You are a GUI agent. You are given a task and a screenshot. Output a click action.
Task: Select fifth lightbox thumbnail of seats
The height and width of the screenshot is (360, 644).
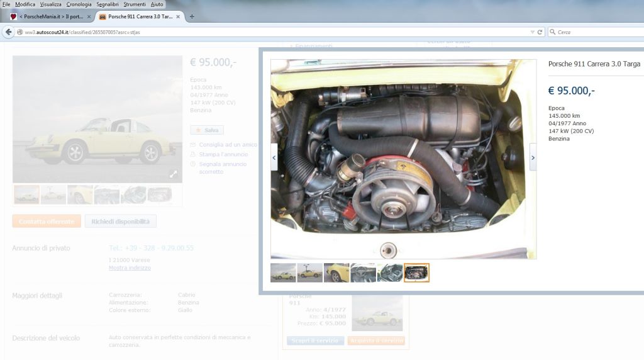390,273
